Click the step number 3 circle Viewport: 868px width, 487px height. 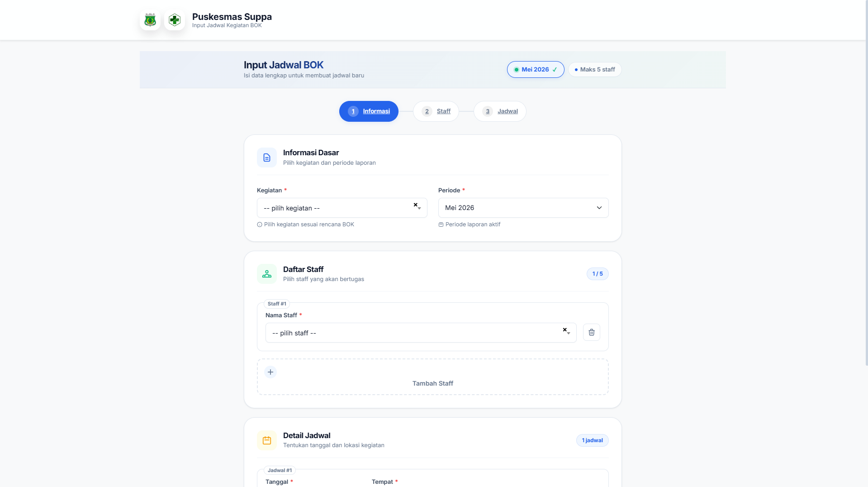coord(488,111)
